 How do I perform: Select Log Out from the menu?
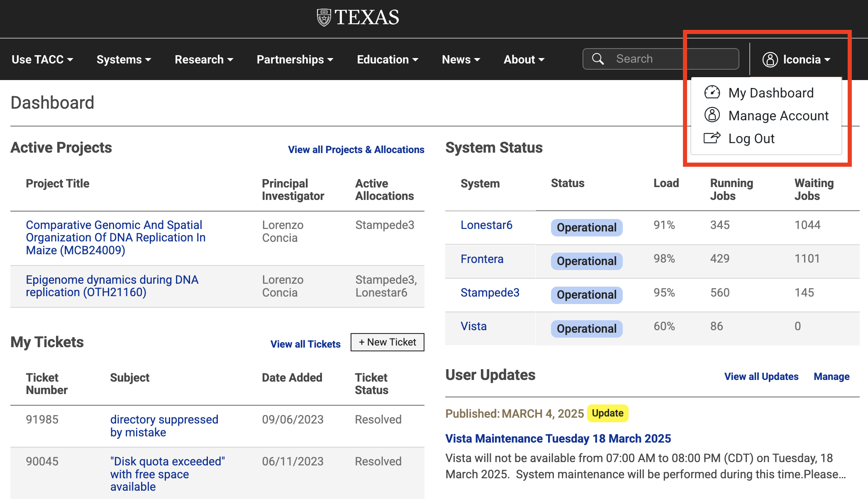[751, 139]
